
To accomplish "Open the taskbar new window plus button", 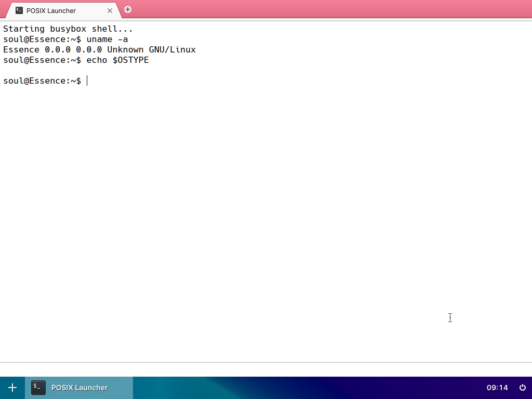I will coord(12,388).
